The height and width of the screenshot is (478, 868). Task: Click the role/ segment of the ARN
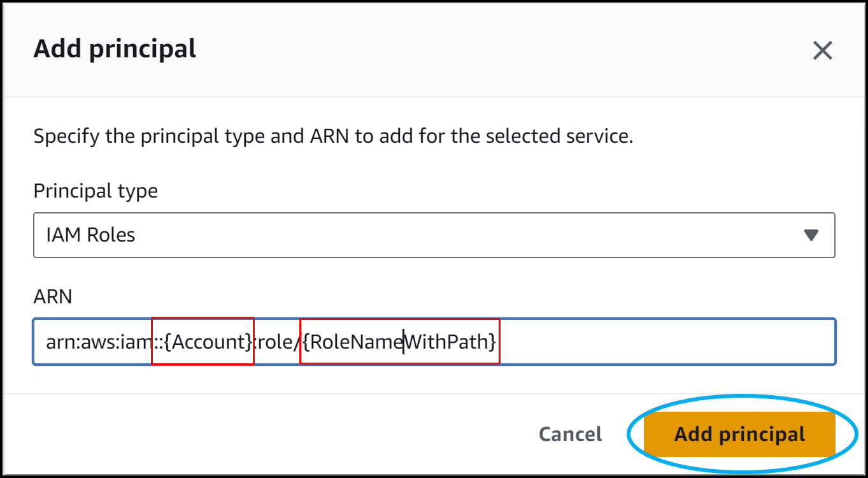point(278,342)
